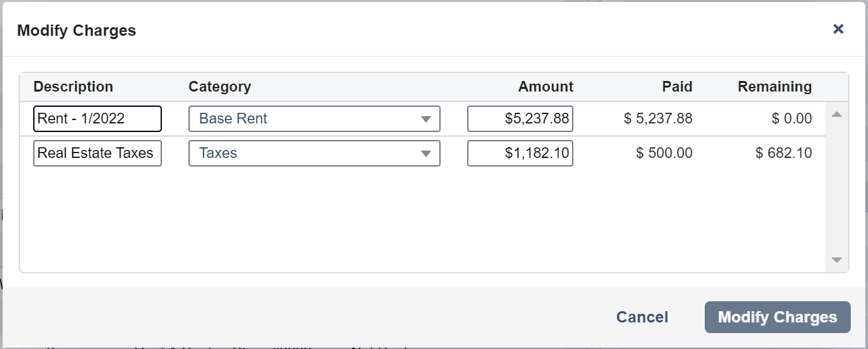Click the Paid column header
Viewport: 868px width, 349px height.
click(x=677, y=87)
